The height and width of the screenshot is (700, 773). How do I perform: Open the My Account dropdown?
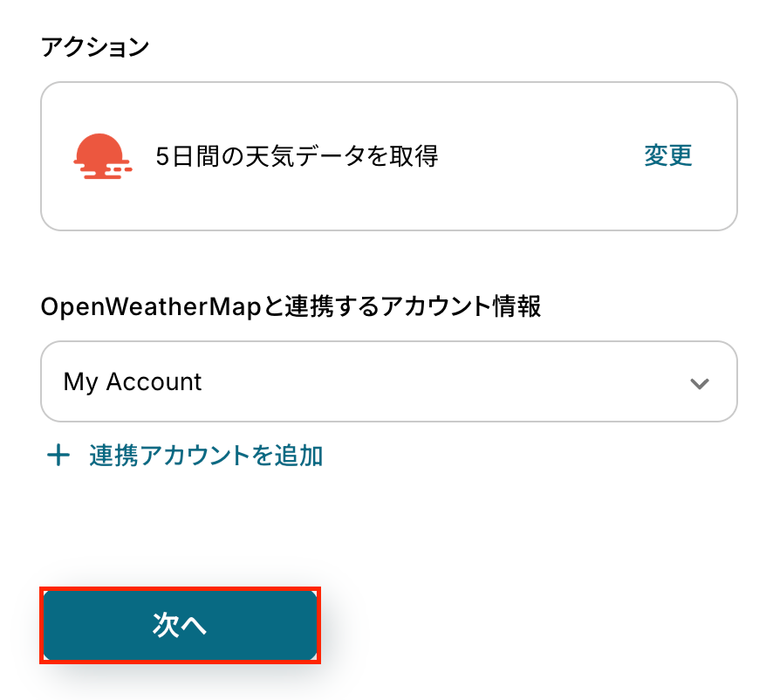tap(388, 382)
